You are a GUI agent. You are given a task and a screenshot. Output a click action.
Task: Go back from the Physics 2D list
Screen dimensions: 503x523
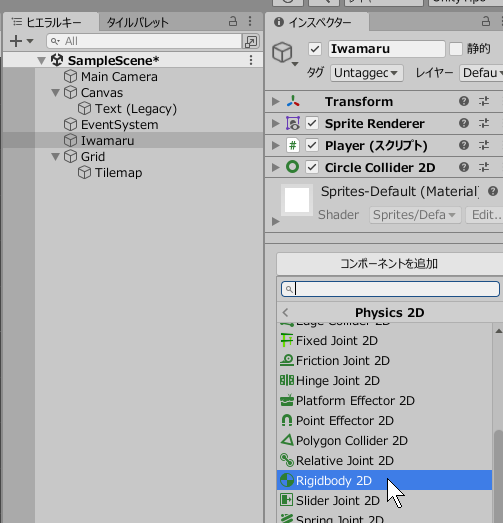285,313
